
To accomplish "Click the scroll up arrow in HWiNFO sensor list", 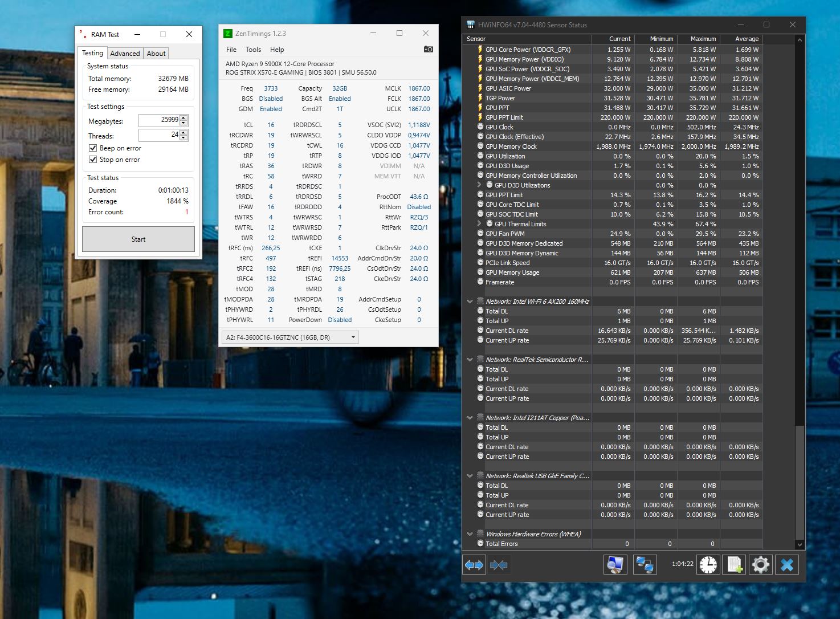I will [800, 40].
